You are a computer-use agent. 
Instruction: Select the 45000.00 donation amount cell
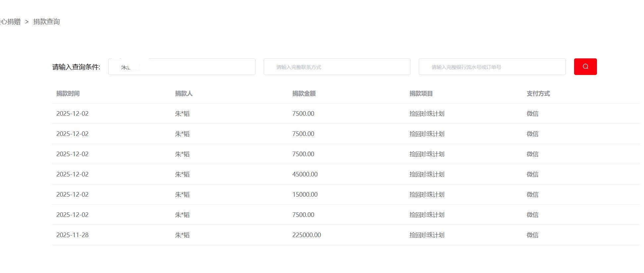[x=305, y=174]
